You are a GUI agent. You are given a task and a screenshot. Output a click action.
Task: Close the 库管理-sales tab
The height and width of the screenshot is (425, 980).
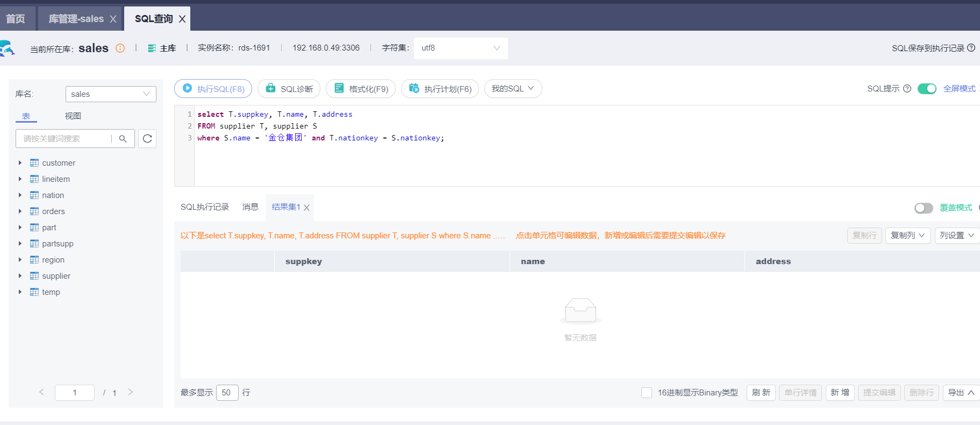[113, 19]
